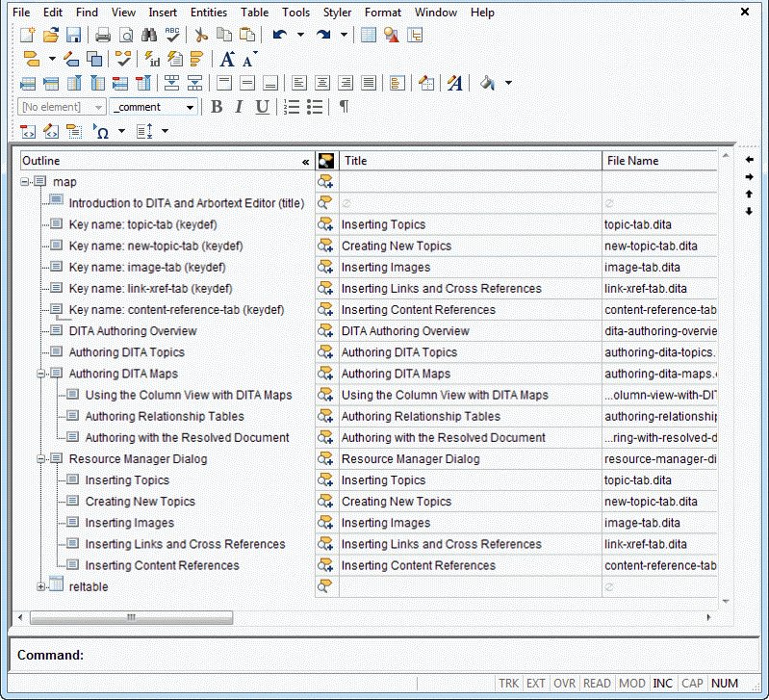This screenshot has width=769, height=700.
Task: Justify text alignment icon
Action: coord(369,83)
